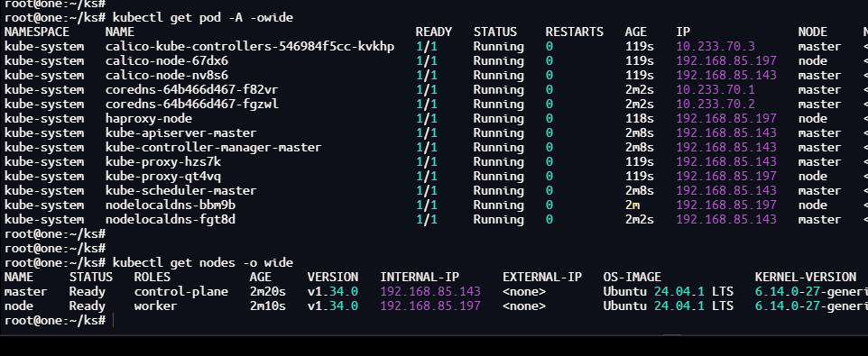Viewport: 868px width, 356px height.
Task: Select IP address 10.233.70.3
Action: click(x=716, y=47)
